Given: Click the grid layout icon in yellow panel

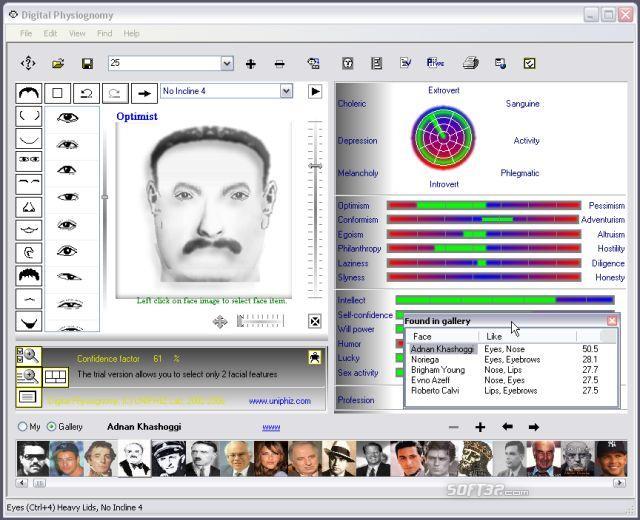Looking at the screenshot, I should [x=56, y=376].
